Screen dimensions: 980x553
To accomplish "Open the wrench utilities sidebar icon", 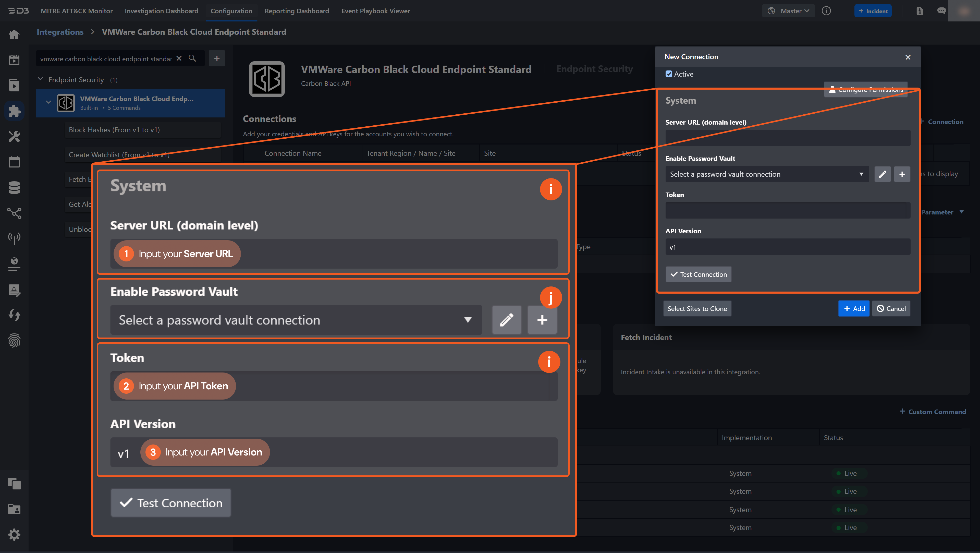I will click(14, 136).
